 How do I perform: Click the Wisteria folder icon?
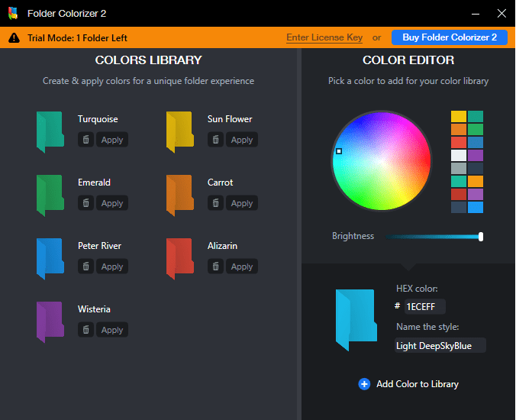(x=50, y=322)
